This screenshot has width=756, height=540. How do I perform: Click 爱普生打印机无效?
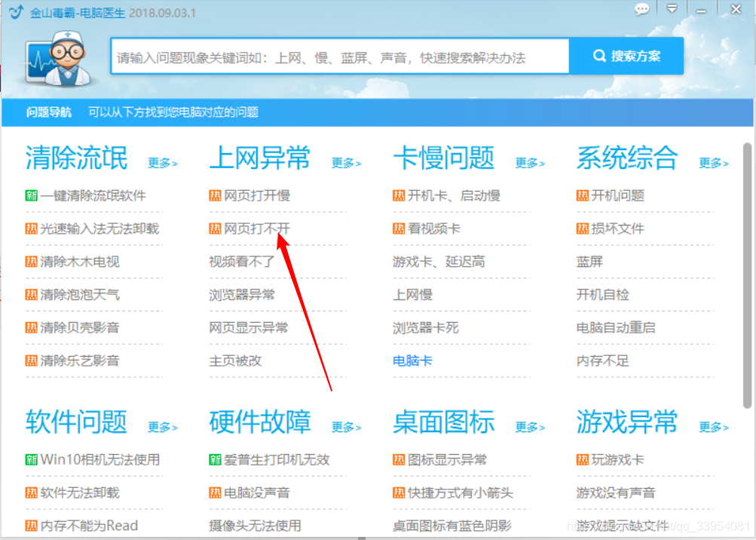point(277,460)
